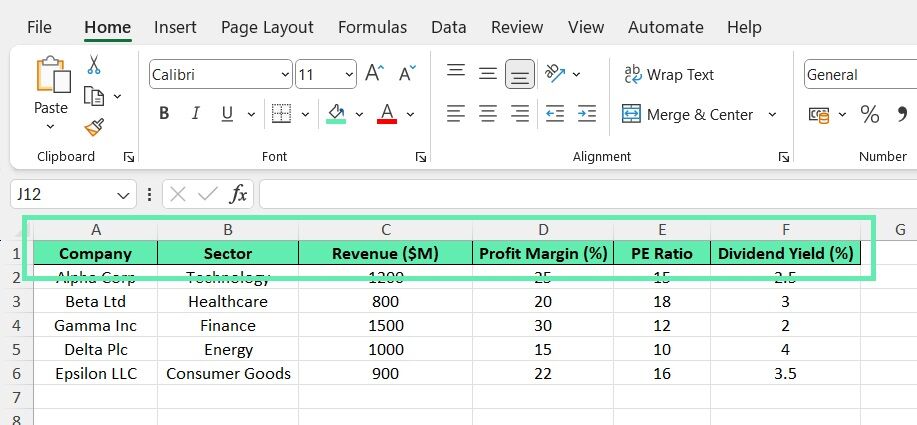
Task: Click the formula bar Cancel X
Action: 178,195
